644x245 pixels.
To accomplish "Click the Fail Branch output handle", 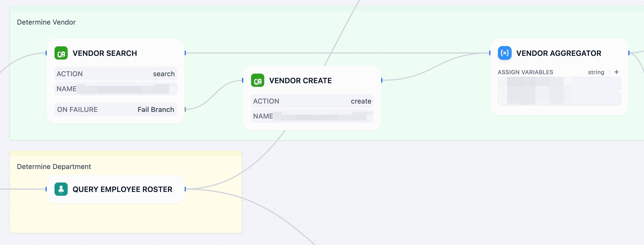I will point(185,109).
